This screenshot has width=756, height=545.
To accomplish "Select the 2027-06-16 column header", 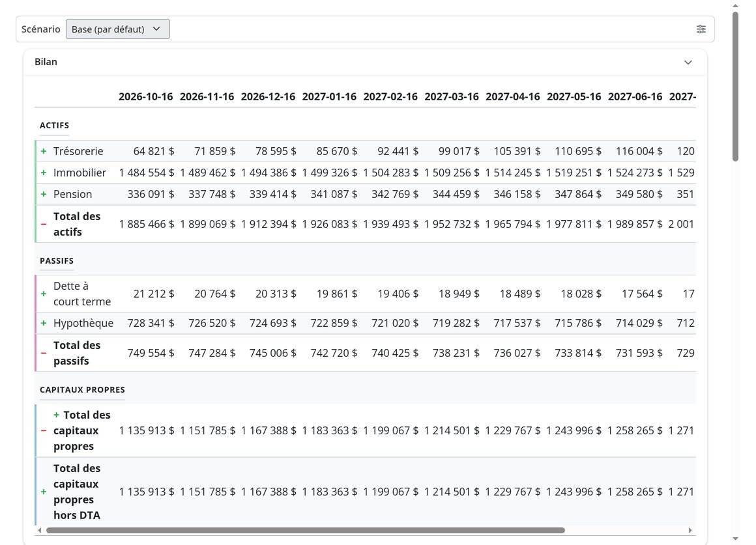I will point(635,96).
